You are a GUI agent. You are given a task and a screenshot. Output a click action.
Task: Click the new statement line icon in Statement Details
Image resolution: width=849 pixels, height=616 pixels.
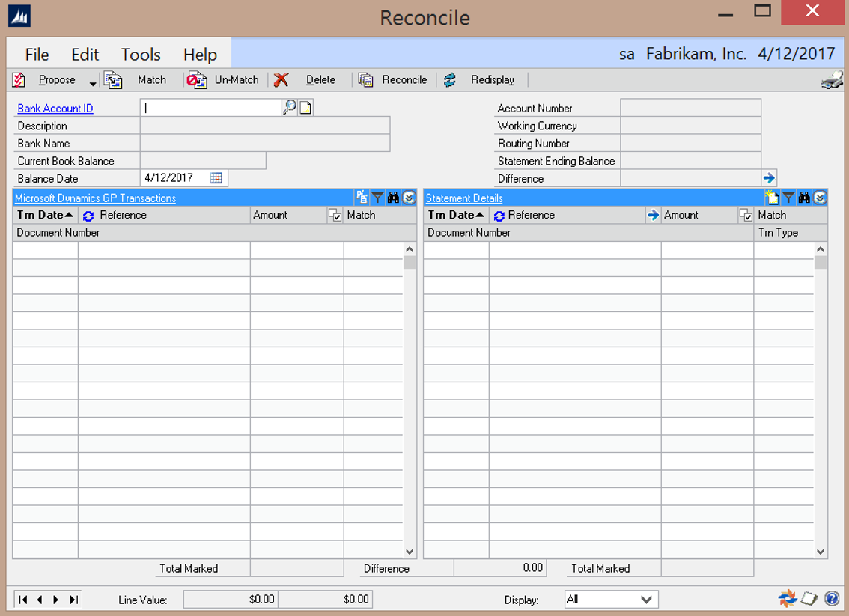coord(772,198)
